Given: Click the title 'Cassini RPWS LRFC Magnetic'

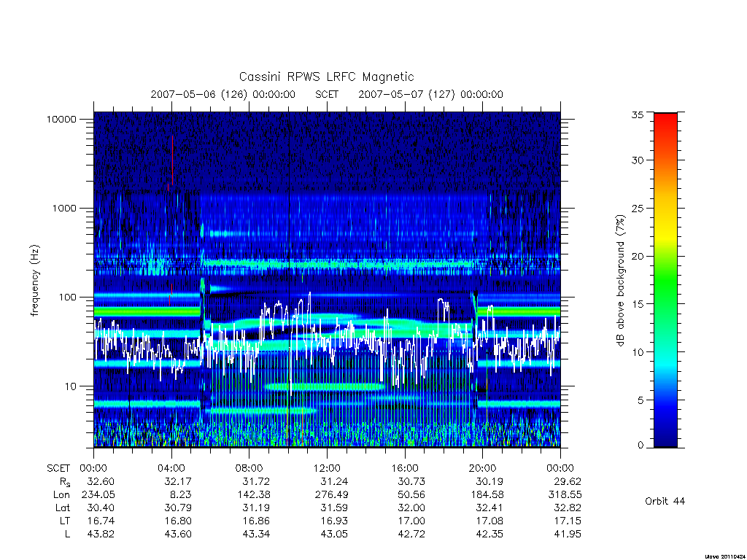Looking at the screenshot, I should point(326,77).
